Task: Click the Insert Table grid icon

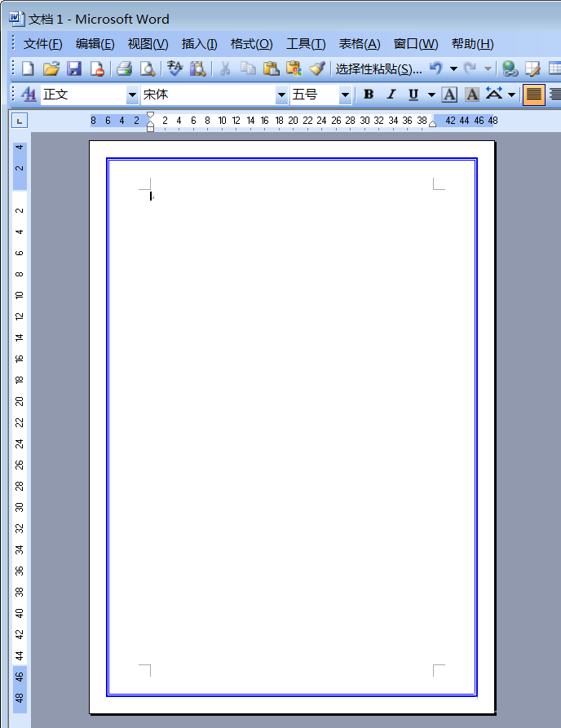Action: point(554,68)
